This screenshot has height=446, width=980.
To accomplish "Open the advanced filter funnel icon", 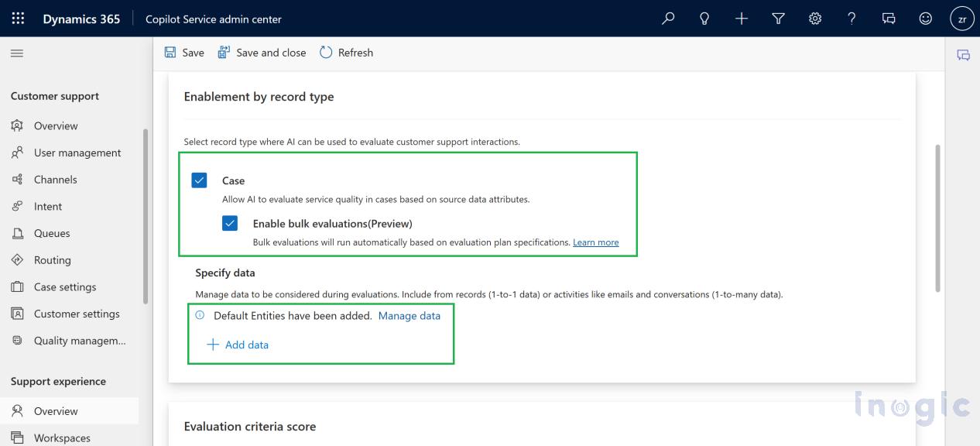I will (778, 19).
